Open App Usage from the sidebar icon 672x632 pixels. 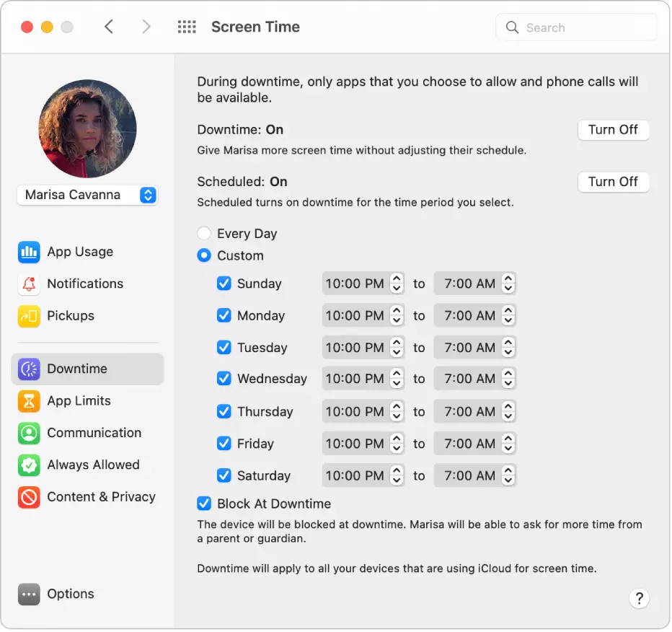[x=29, y=253]
